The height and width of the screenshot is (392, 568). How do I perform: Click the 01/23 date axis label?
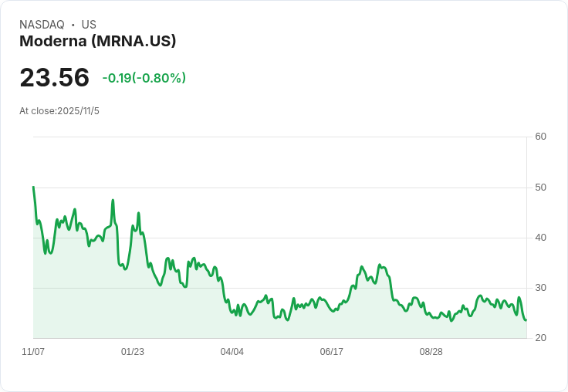click(133, 352)
